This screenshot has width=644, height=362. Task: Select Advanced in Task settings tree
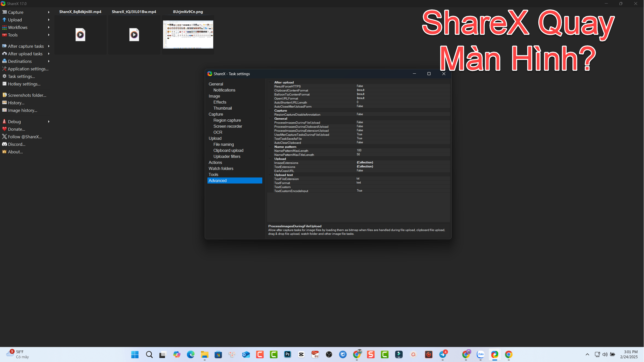(235, 180)
